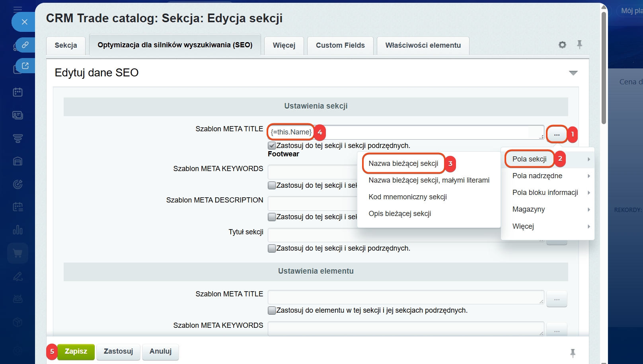Select Nazwa bieżącej sekcji menu entry
This screenshot has width=643, height=364.
coord(403,164)
